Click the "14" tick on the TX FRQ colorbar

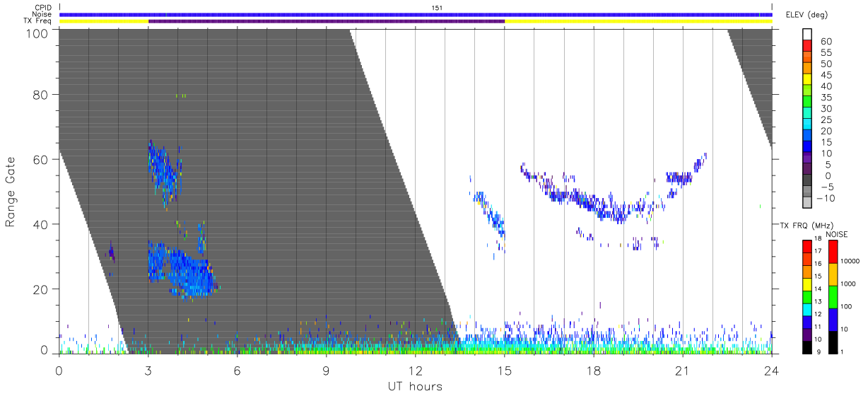click(819, 289)
